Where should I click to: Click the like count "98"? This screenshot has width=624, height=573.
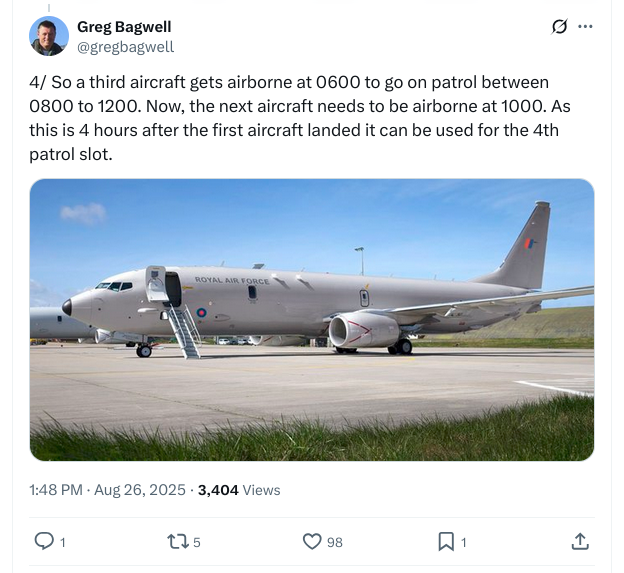pos(335,542)
